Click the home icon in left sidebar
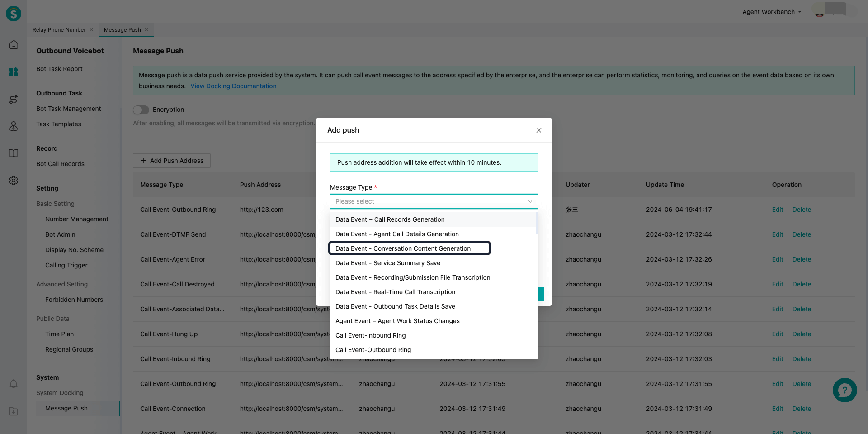 point(14,44)
